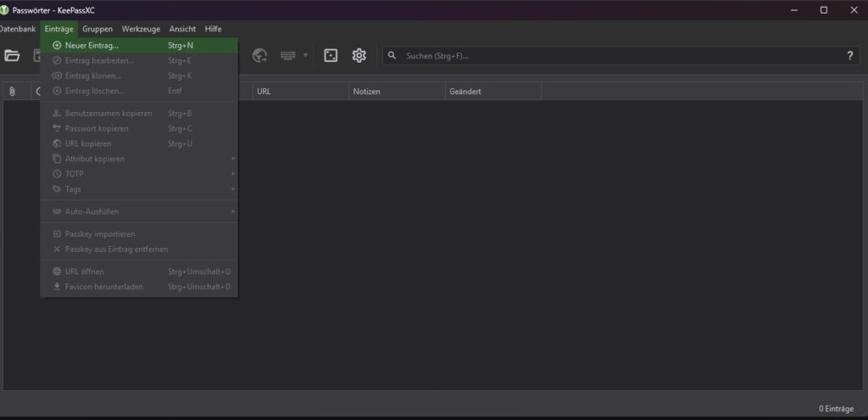The height and width of the screenshot is (420, 868).
Task: Select Benutzernamen kopieren menu entry
Action: click(140, 114)
